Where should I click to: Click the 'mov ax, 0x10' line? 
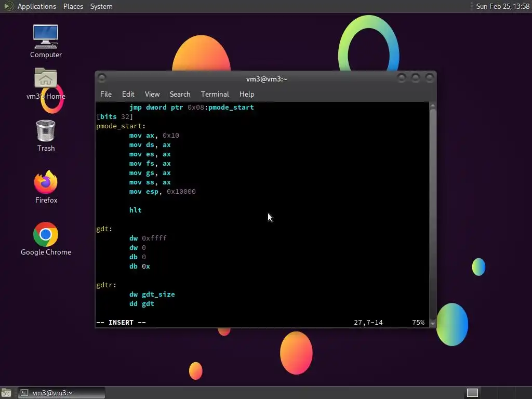154,136
